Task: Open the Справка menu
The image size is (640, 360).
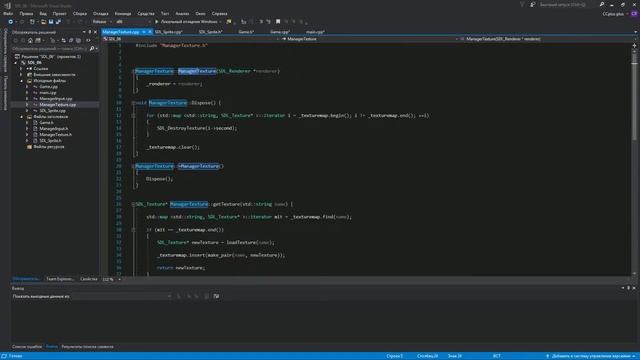Action: point(220,13)
